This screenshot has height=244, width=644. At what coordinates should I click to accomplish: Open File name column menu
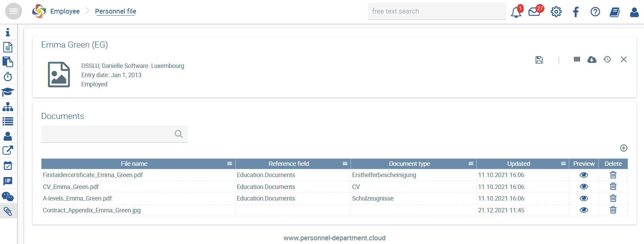pyautogui.click(x=230, y=164)
